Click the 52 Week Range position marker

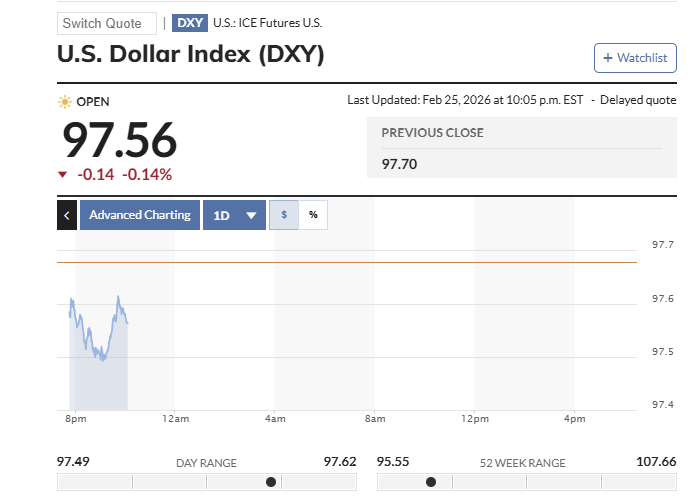point(431,482)
